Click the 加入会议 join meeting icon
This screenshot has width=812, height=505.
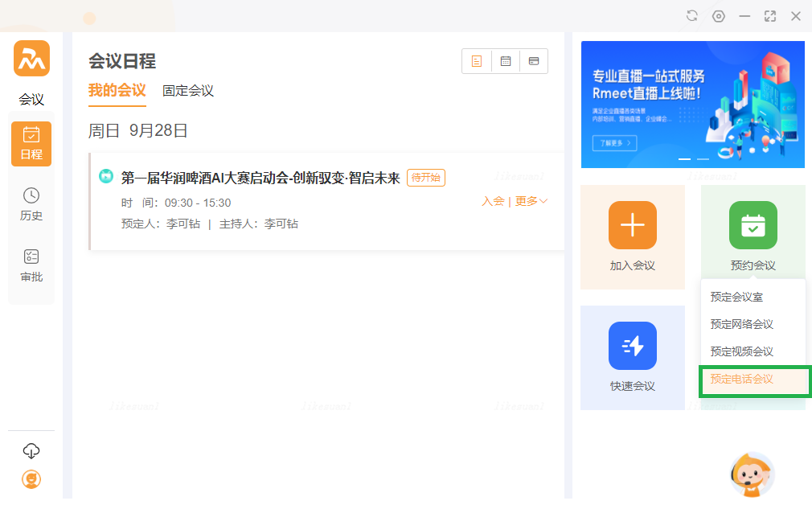click(633, 225)
